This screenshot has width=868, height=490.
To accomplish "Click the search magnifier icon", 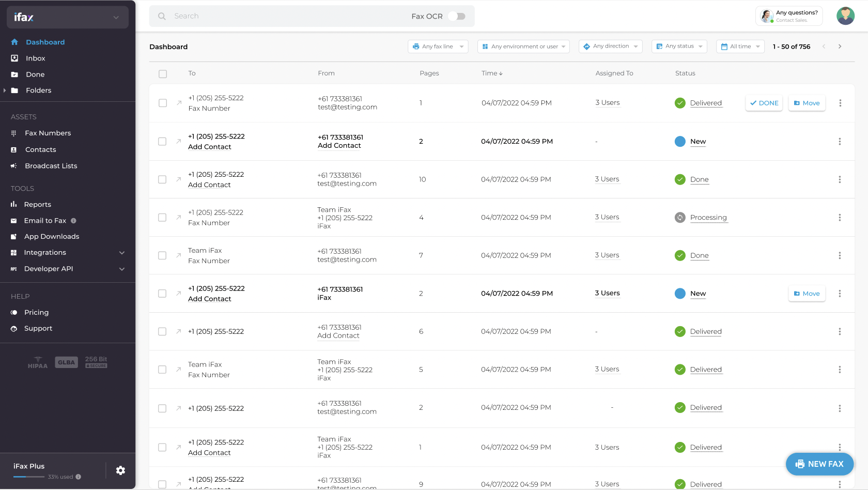I will point(162,16).
